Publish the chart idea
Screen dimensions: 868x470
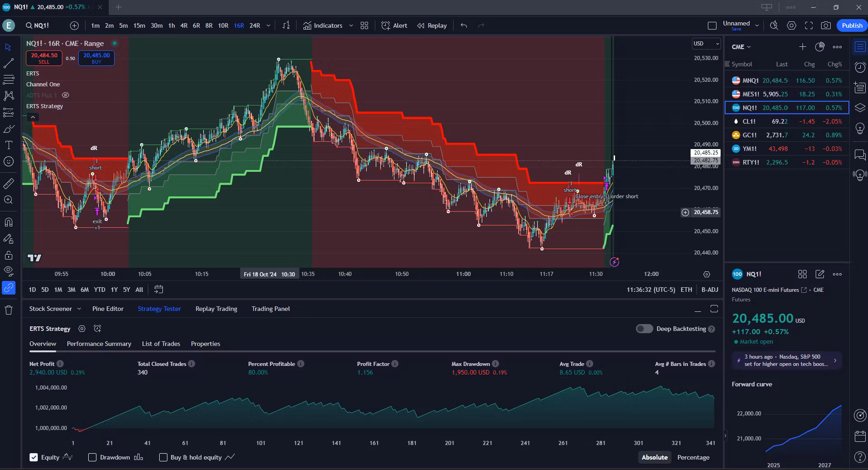(852, 25)
